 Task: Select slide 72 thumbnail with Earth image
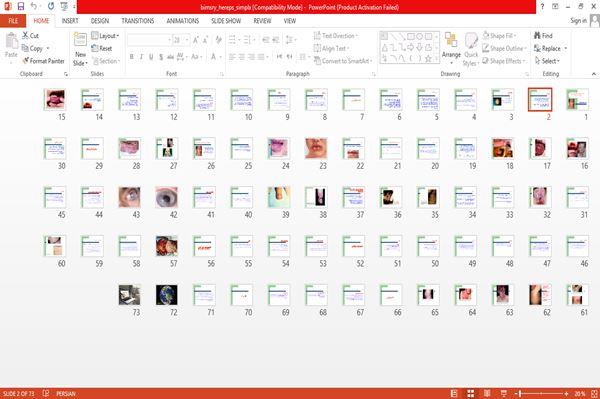(x=166, y=295)
